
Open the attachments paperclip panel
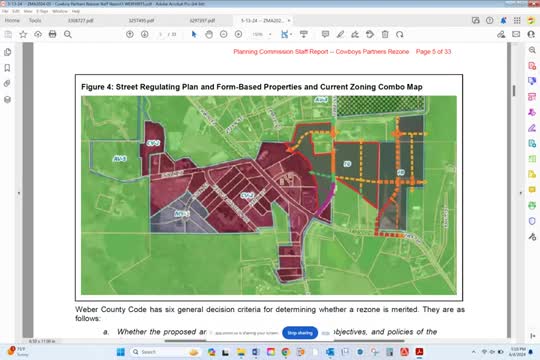point(7,83)
